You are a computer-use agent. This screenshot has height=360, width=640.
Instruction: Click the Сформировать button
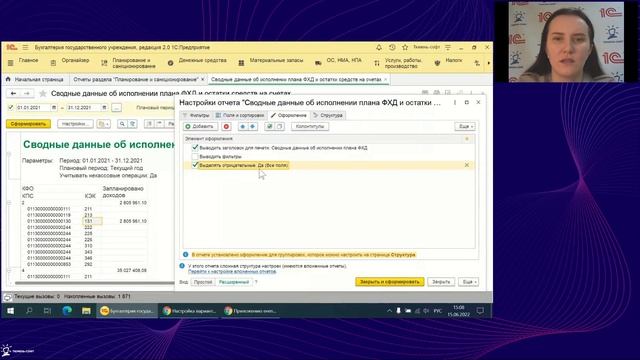pos(29,124)
